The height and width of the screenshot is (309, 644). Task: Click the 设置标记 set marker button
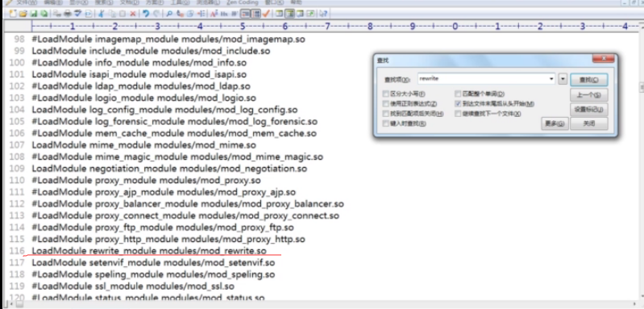pos(588,110)
